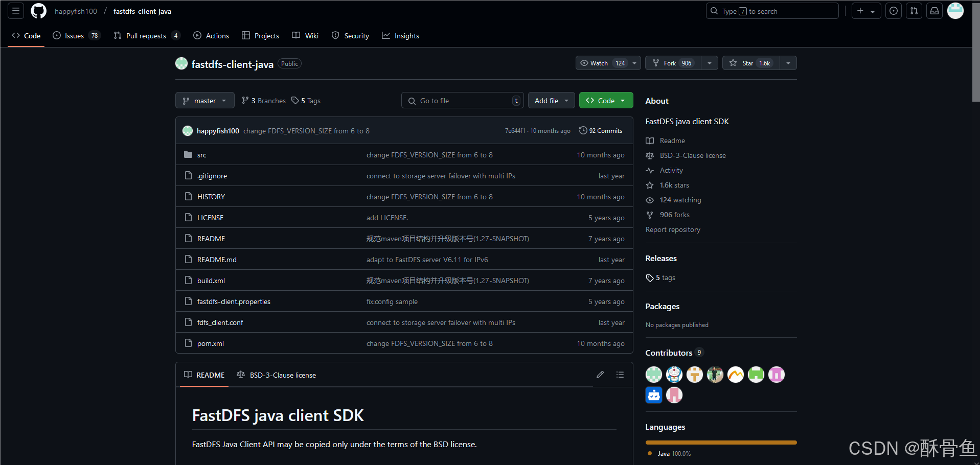View the 92 Commits history
Image resolution: width=980 pixels, height=465 pixels.
[601, 131]
